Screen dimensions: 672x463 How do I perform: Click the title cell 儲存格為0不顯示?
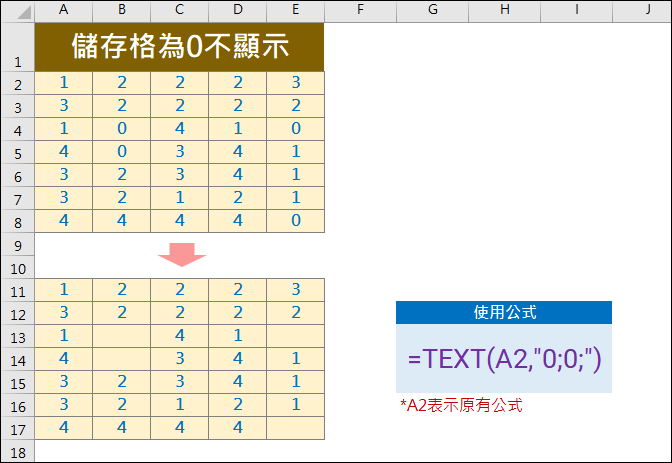(179, 47)
